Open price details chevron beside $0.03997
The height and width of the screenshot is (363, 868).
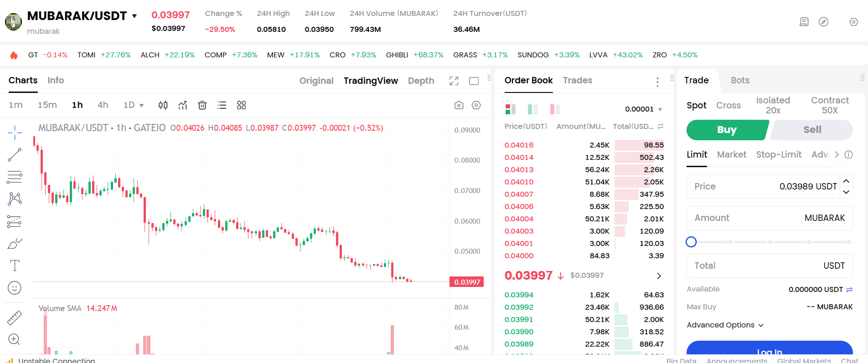659,276
